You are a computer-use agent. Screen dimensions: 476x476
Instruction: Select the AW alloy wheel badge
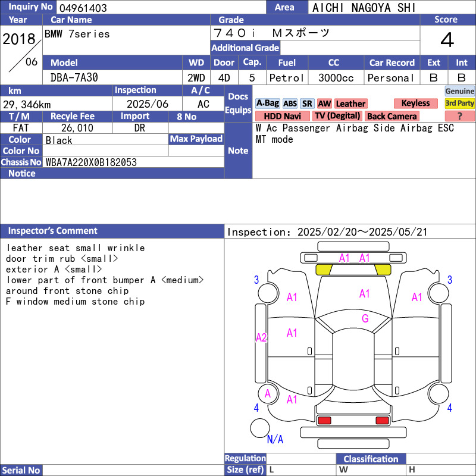(324, 104)
